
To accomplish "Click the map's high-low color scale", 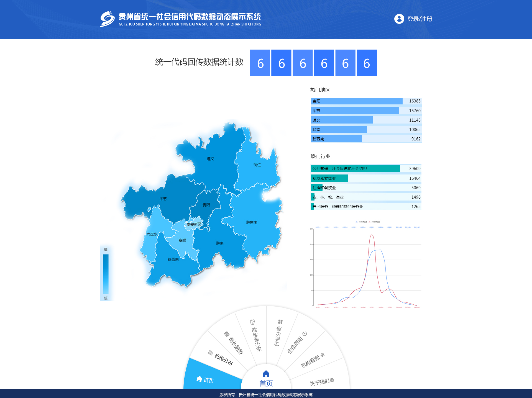I will (106, 274).
